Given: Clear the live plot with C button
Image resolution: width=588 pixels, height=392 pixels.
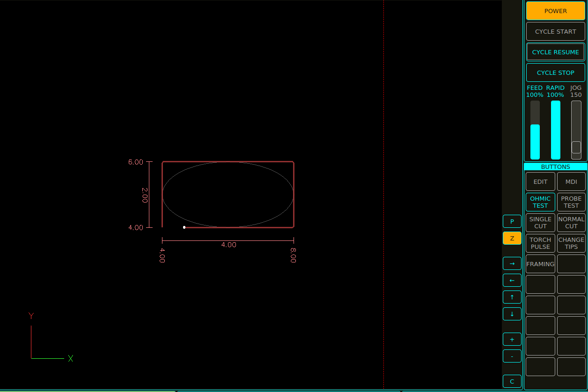Looking at the screenshot, I should tap(512, 381).
